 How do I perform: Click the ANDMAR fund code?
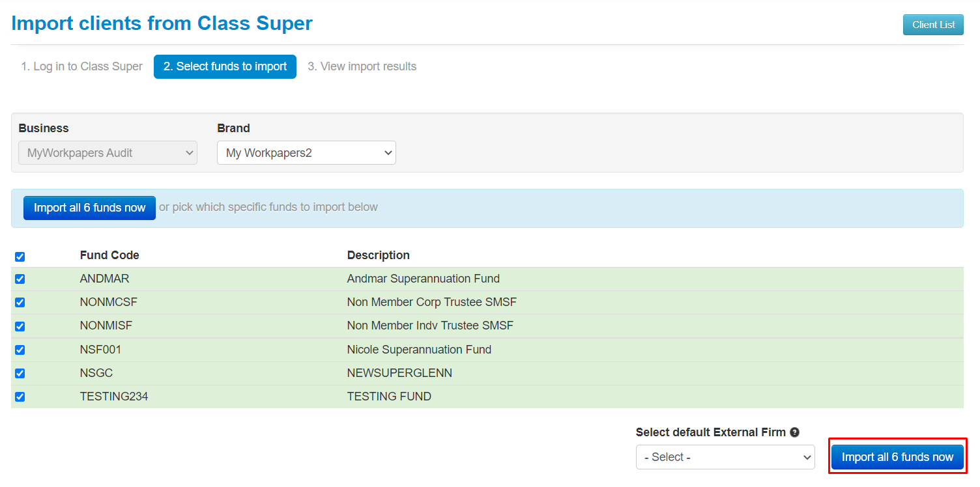pyautogui.click(x=104, y=279)
